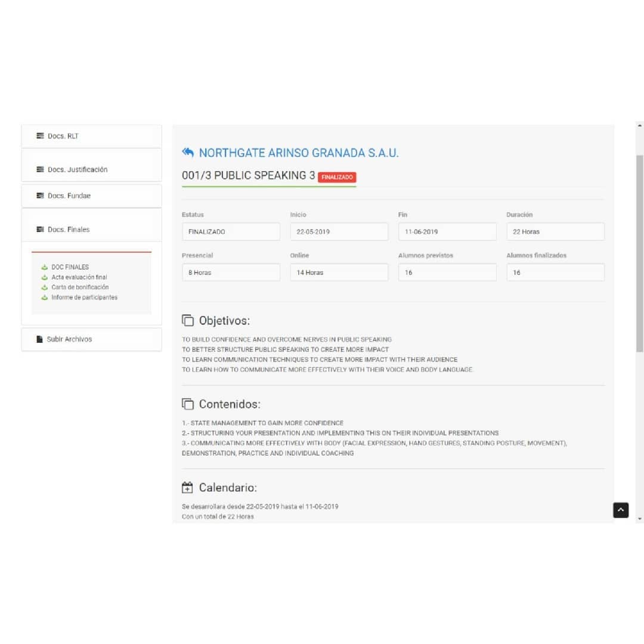Click the red FINALIZADO status badge
644x644 pixels.
coord(337,177)
